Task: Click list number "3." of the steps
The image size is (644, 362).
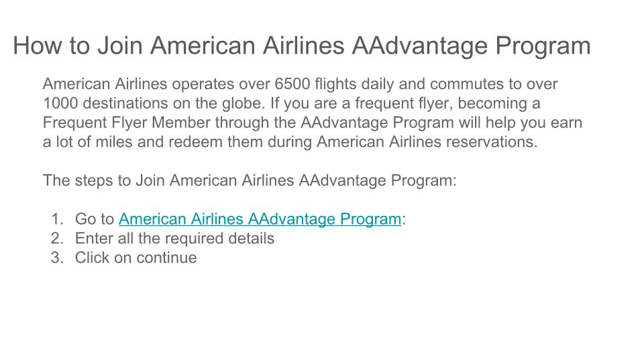Action: point(57,258)
